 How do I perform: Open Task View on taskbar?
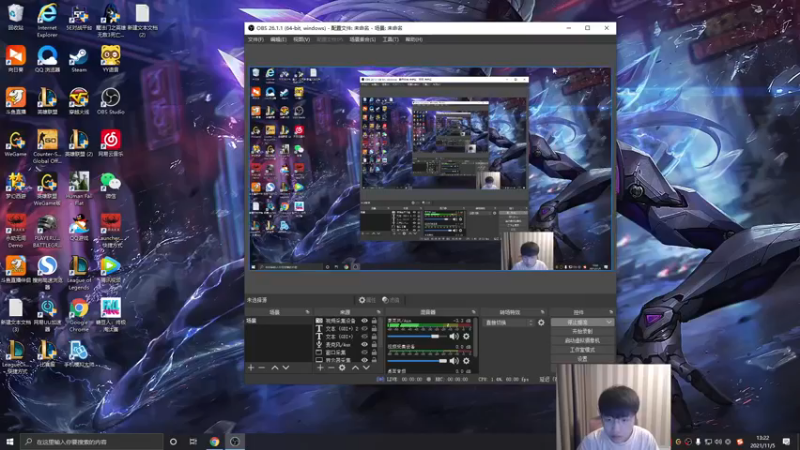click(x=193, y=441)
